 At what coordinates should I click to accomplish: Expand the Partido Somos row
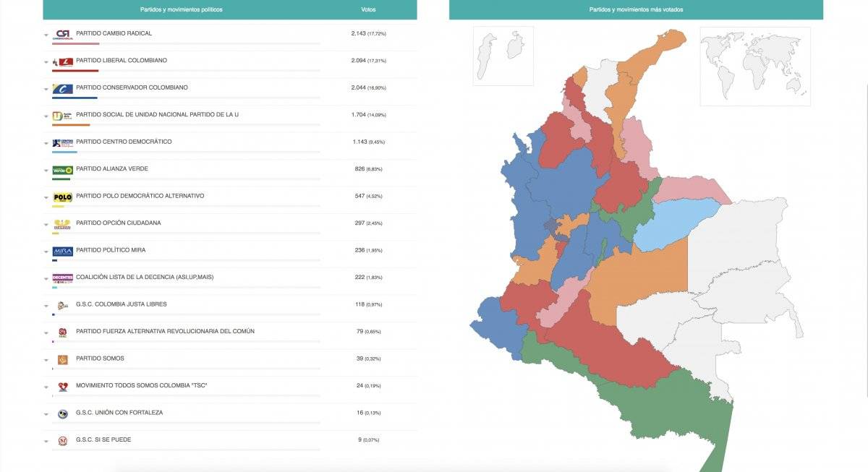tap(46, 360)
